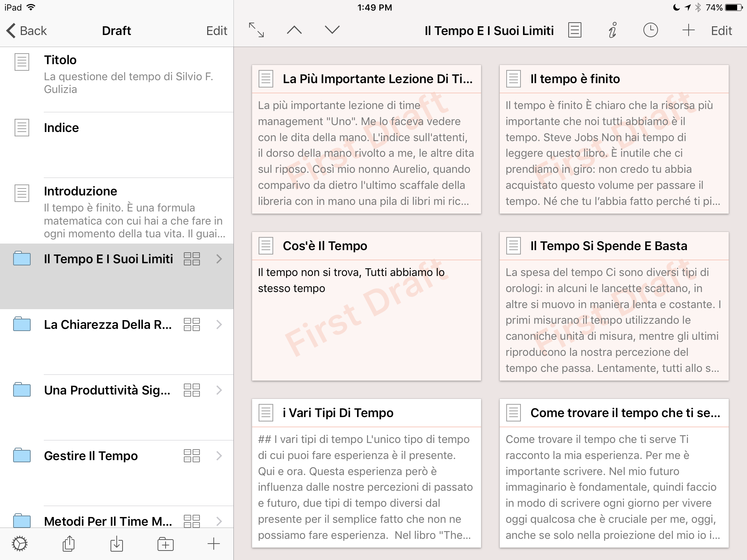Viewport: 747px width, 560px height.
Task: Tap document icon on Come trovare il tempo card
Action: pos(514,413)
